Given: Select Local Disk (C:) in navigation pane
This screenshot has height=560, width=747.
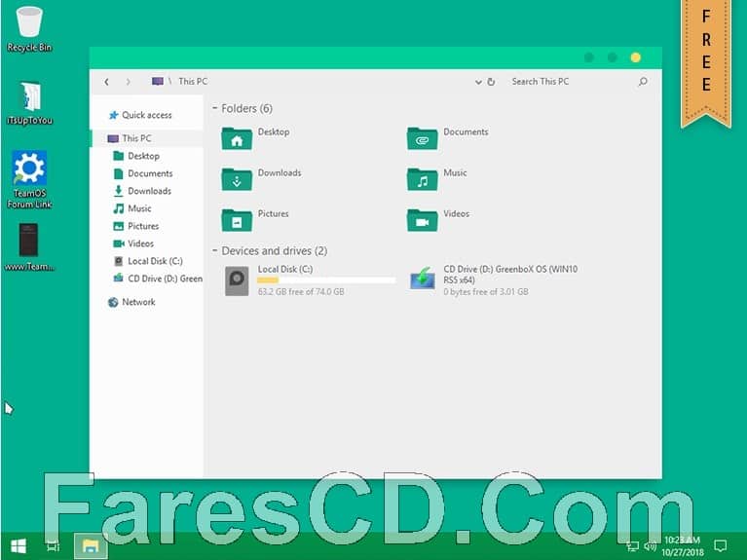Looking at the screenshot, I should [146, 261].
